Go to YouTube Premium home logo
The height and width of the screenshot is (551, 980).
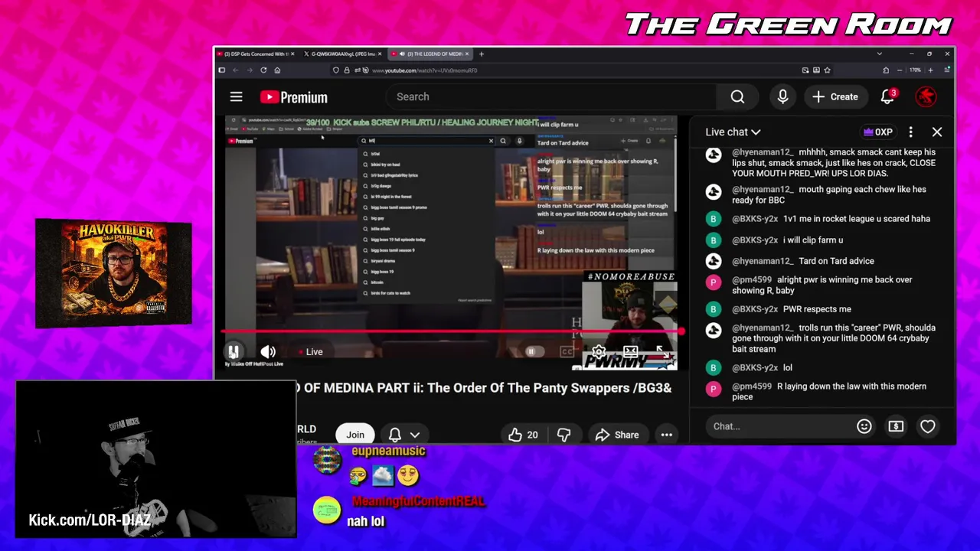294,97
